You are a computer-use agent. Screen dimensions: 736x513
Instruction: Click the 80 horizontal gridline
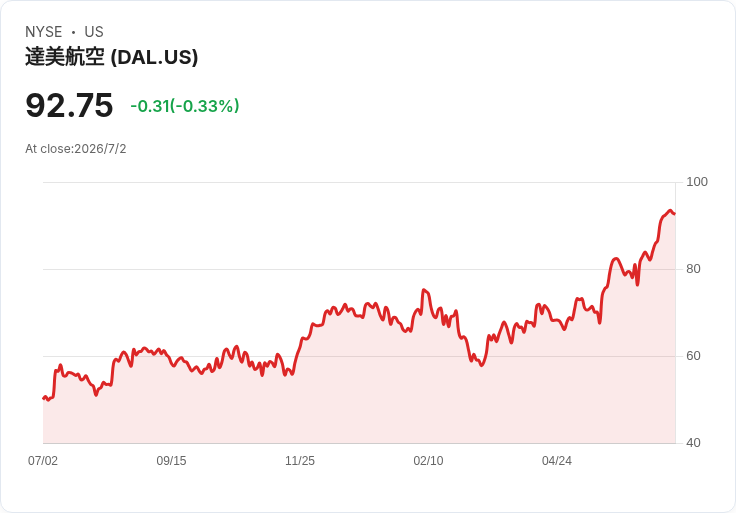pos(359,269)
